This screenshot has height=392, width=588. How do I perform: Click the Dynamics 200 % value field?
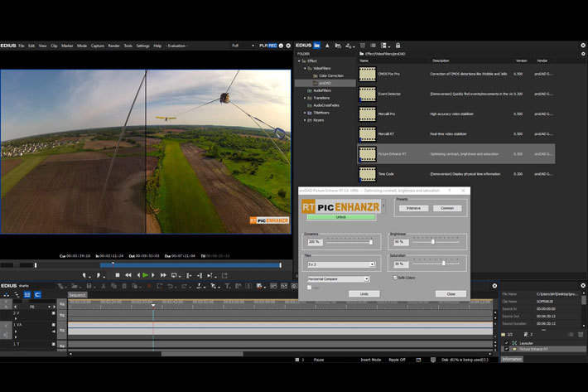click(315, 242)
